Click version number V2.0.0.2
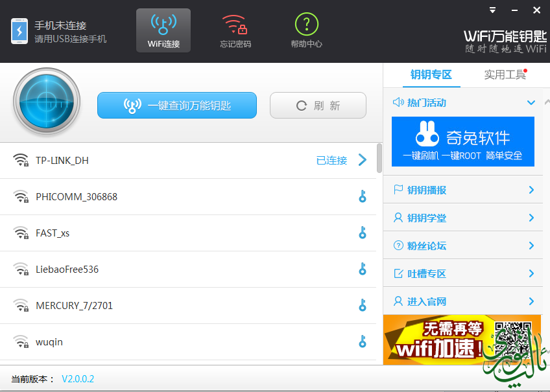 [x=78, y=378]
